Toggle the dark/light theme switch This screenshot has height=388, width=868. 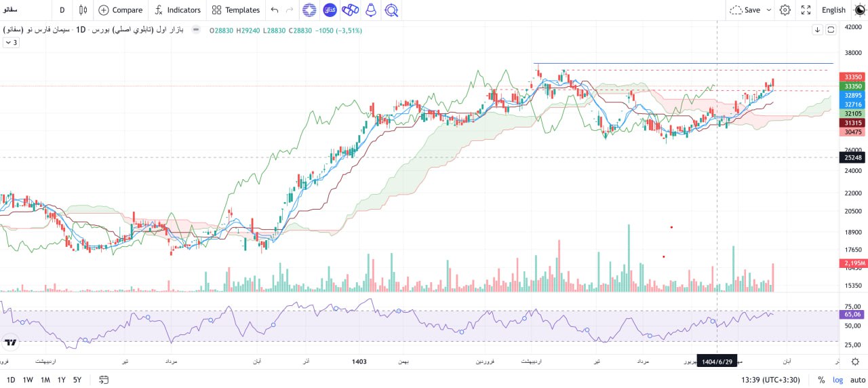tap(859, 10)
